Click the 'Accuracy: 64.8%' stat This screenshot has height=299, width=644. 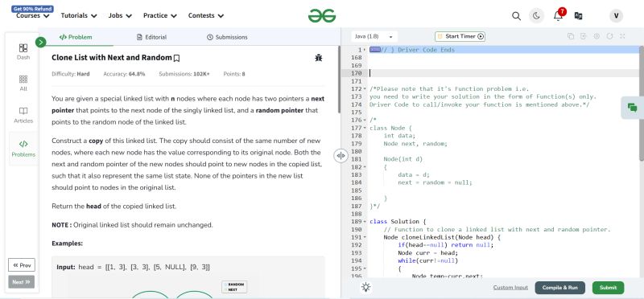point(124,74)
